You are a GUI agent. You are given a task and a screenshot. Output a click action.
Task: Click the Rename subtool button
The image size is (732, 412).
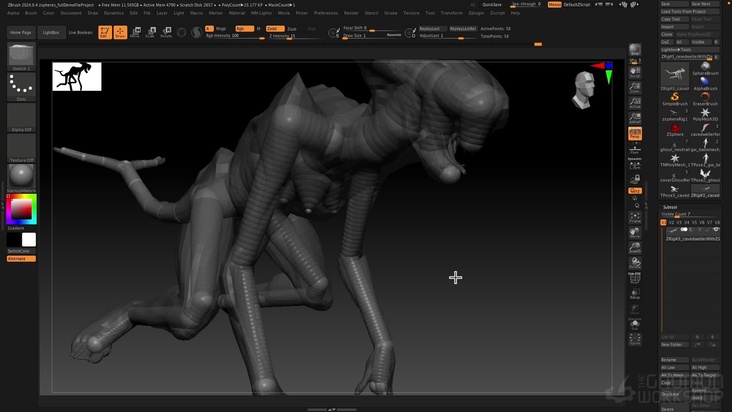click(x=674, y=360)
